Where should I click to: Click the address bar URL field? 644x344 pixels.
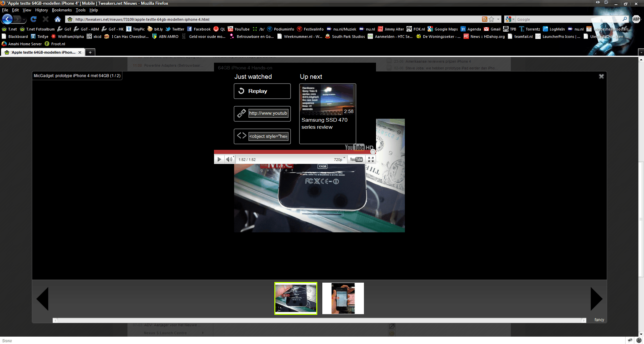click(277, 19)
